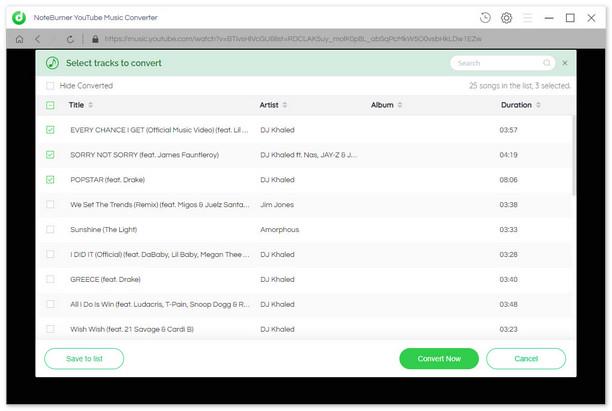Uncheck EVERY CHANCE I GET track
The image size is (612, 411).
click(50, 130)
